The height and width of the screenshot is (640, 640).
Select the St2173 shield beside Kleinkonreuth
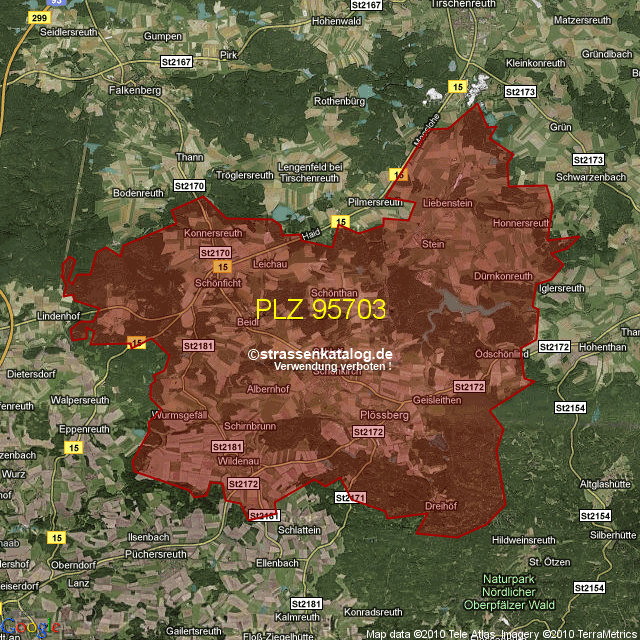click(x=520, y=91)
